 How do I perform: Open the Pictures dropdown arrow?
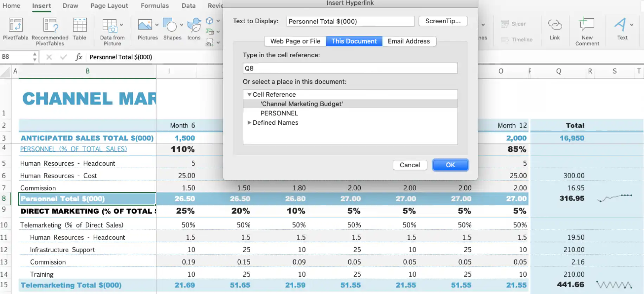pyautogui.click(x=157, y=25)
